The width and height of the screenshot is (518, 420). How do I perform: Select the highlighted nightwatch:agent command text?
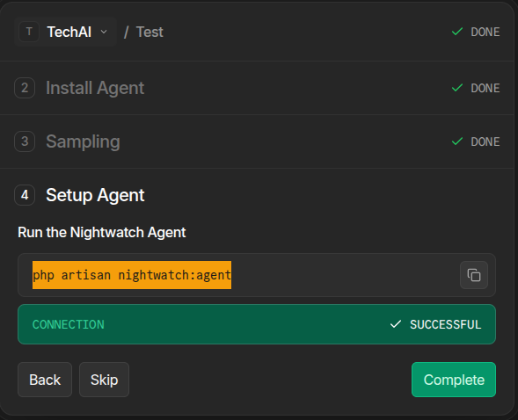[132, 275]
